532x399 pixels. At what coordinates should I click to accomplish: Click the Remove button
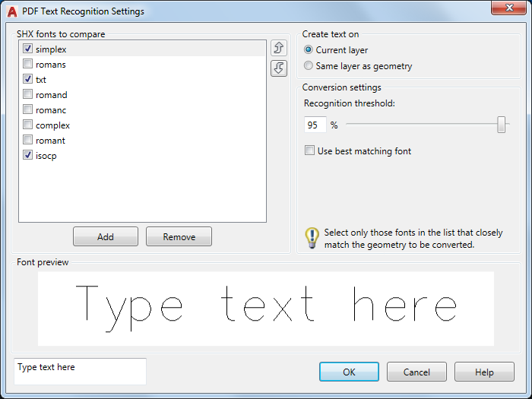(179, 237)
